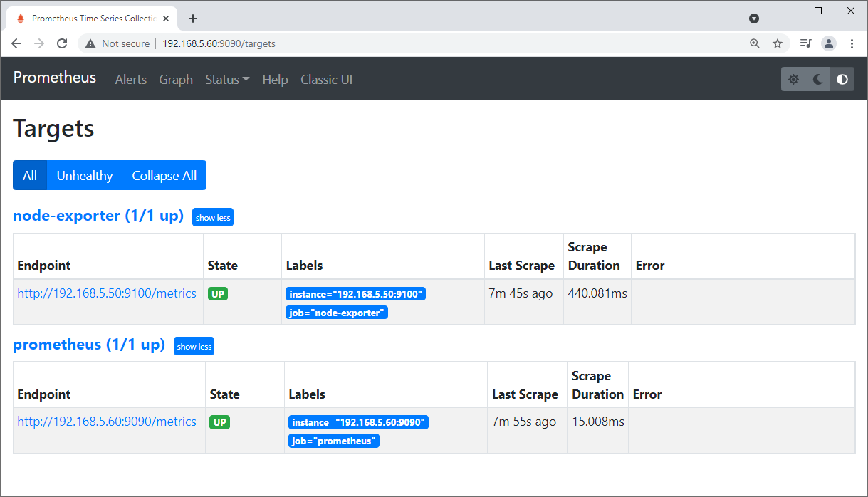Reload the Prometheus targets page
This screenshot has width=868, height=497.
(x=62, y=43)
